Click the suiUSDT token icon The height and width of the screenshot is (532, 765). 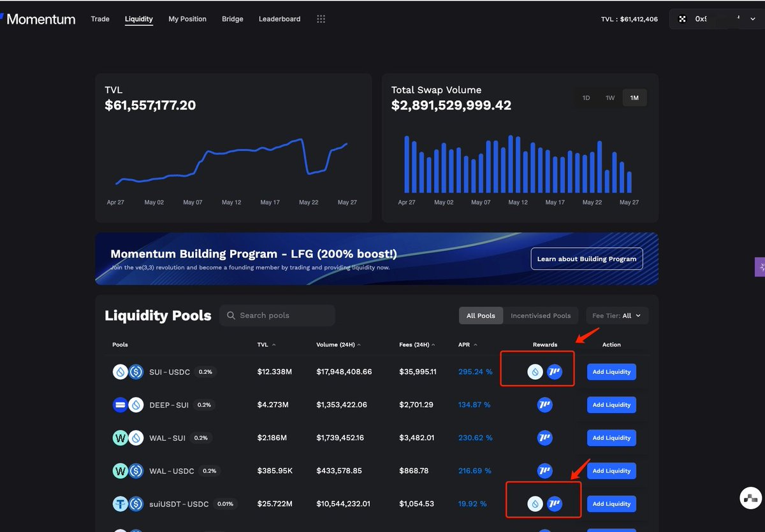point(120,504)
